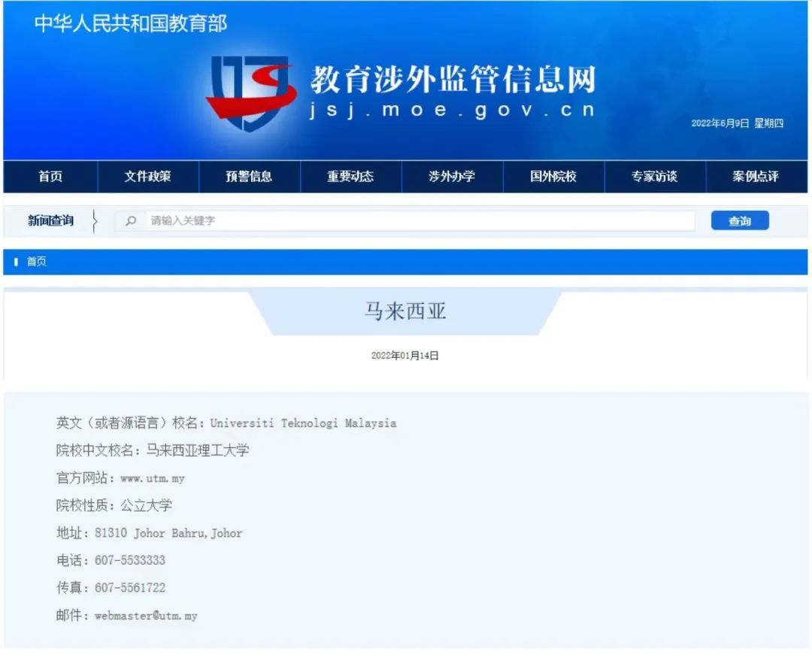Click the webmaster@utm.my email address
Screen dimensions: 812x654
point(146,616)
